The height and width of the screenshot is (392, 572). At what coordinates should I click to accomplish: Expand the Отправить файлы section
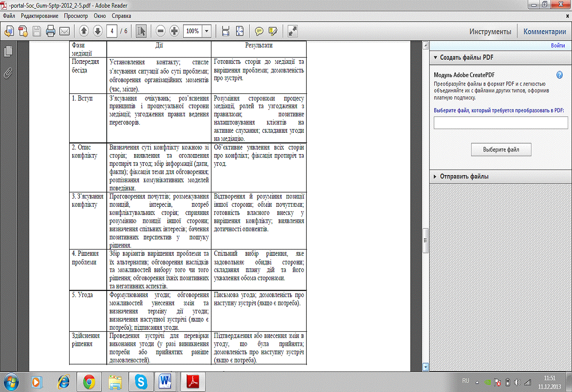(x=435, y=177)
